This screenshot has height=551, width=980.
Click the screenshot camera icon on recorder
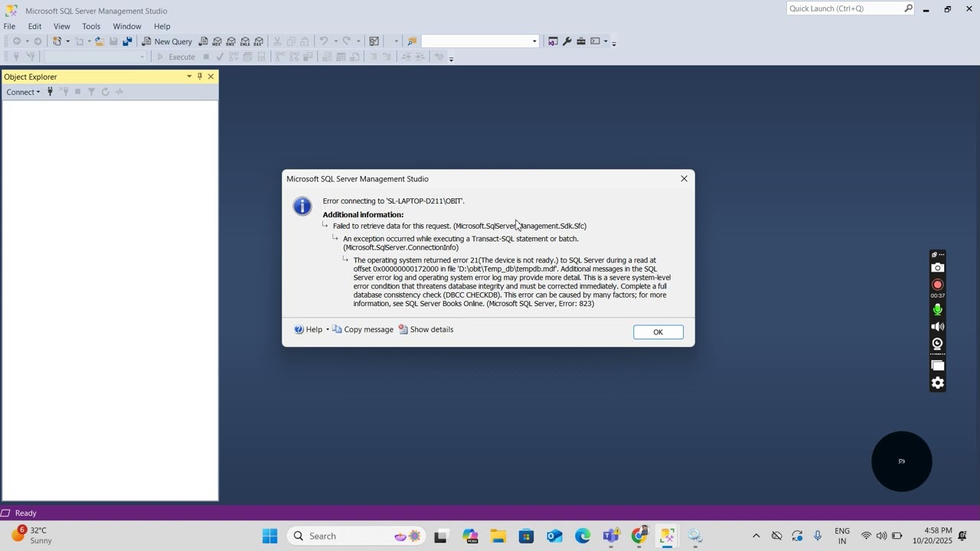coord(937,268)
